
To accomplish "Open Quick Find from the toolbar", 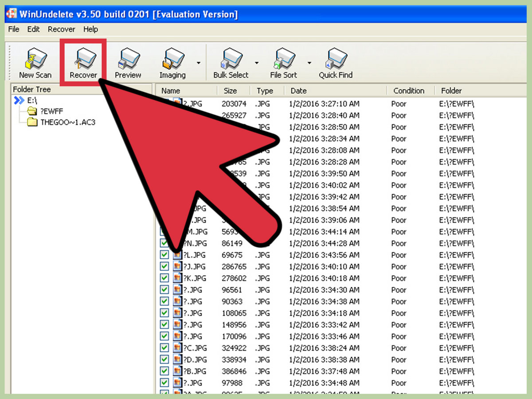I will click(336, 63).
